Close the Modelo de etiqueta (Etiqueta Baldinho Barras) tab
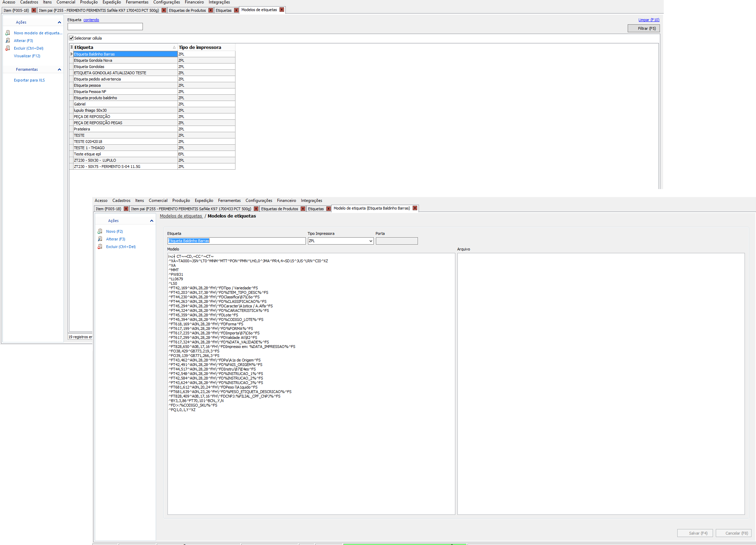The image size is (756, 545). (415, 208)
